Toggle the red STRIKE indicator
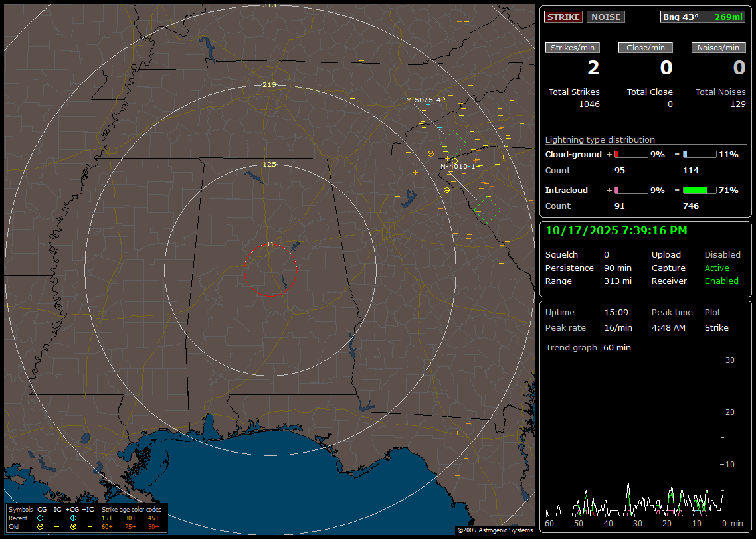The image size is (756, 539). tap(563, 17)
